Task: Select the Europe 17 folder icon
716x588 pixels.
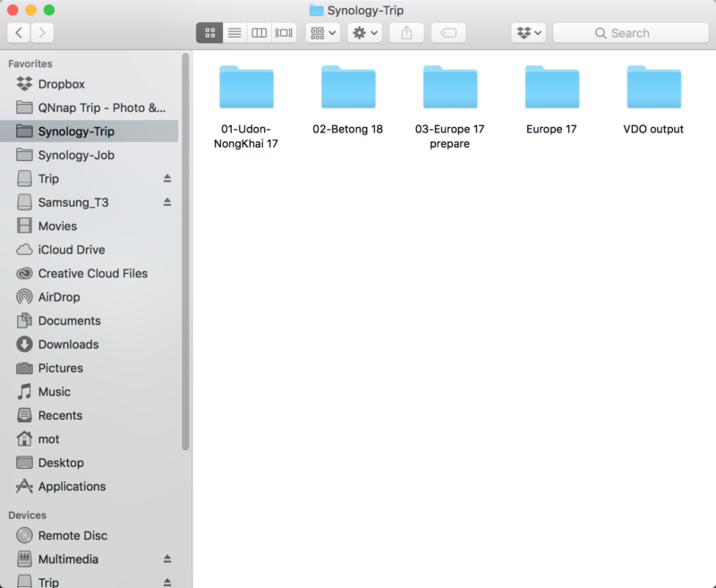Action: coord(551,87)
